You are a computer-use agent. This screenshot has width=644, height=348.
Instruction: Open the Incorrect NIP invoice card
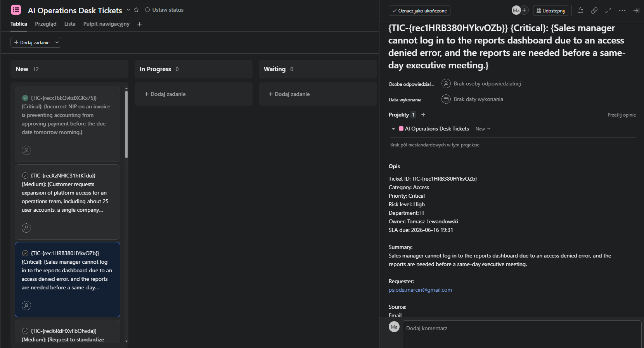[x=68, y=124]
